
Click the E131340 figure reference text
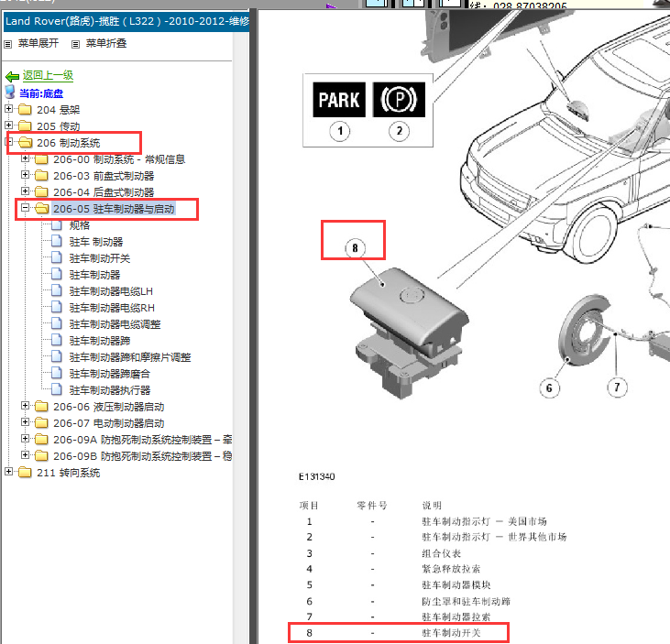316,476
